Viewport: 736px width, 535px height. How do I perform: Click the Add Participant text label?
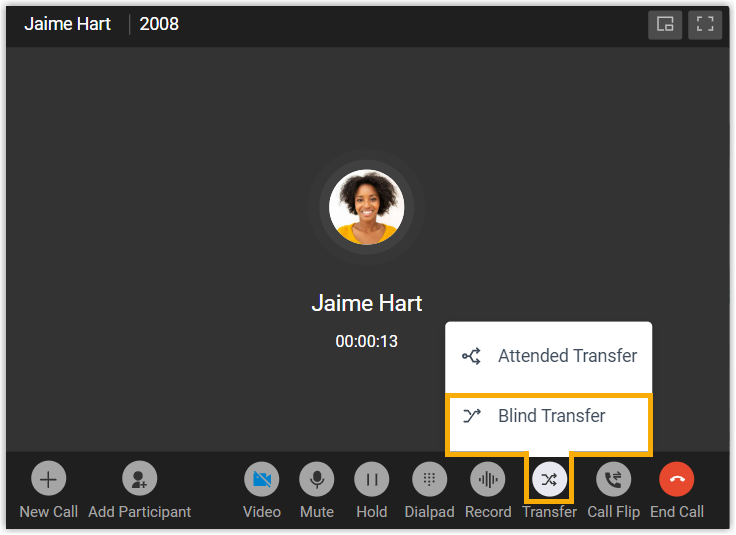click(x=139, y=512)
